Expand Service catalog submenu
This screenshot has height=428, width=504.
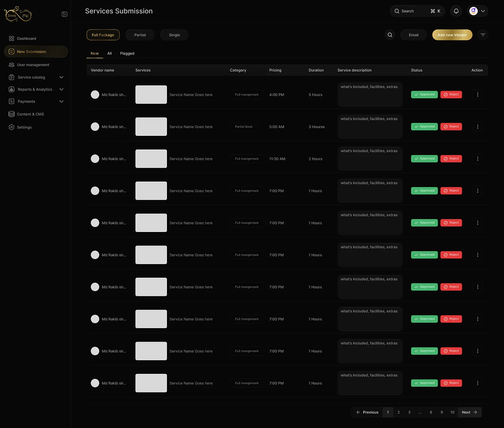tap(61, 77)
